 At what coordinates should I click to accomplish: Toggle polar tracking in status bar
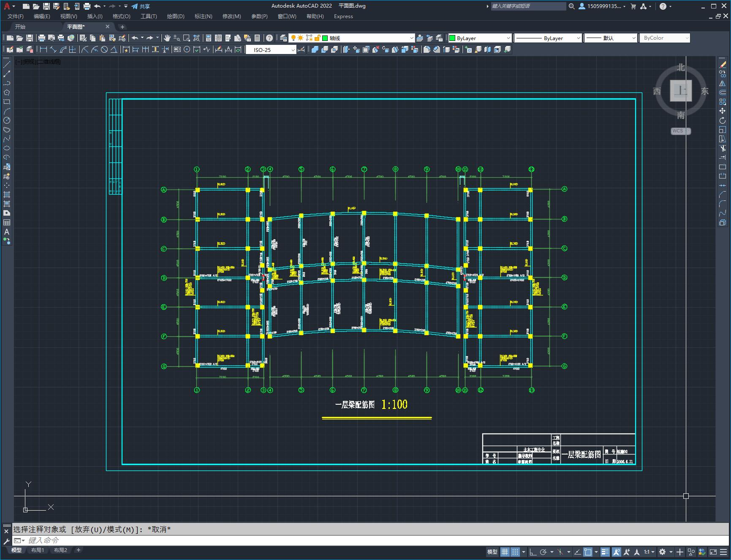543,552
